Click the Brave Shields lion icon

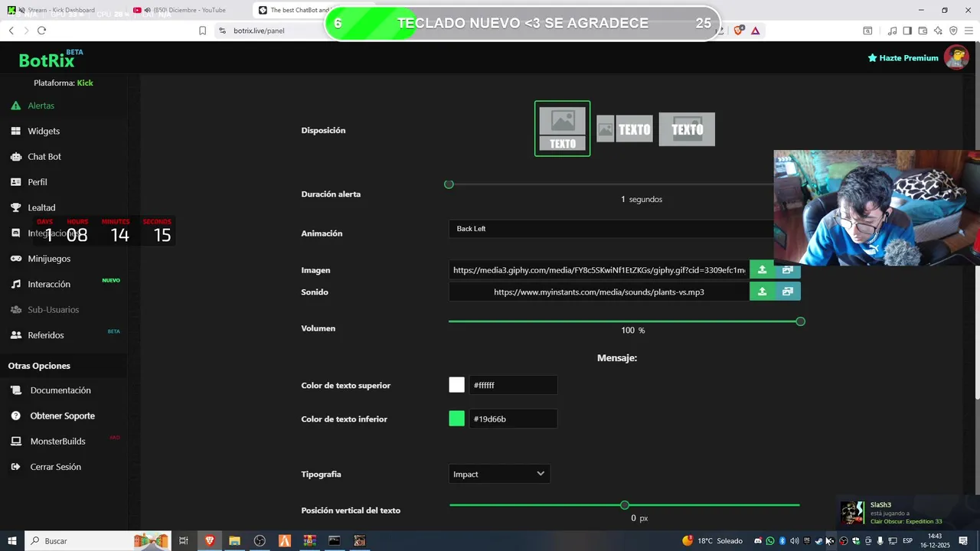click(x=739, y=31)
